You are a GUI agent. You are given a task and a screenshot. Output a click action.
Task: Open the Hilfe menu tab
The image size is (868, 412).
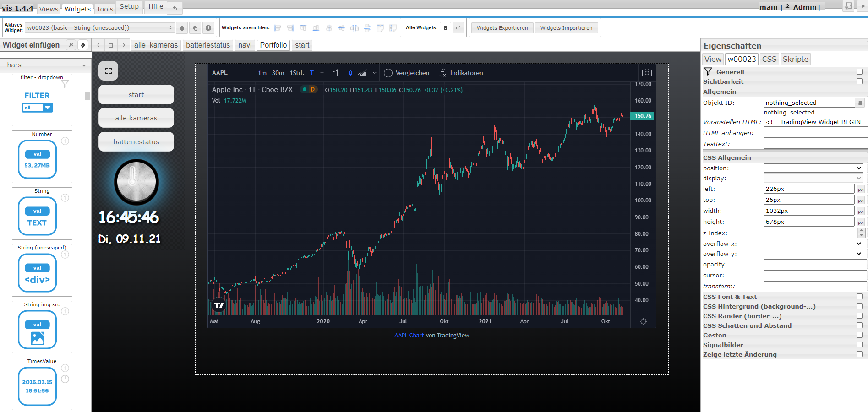pos(156,6)
